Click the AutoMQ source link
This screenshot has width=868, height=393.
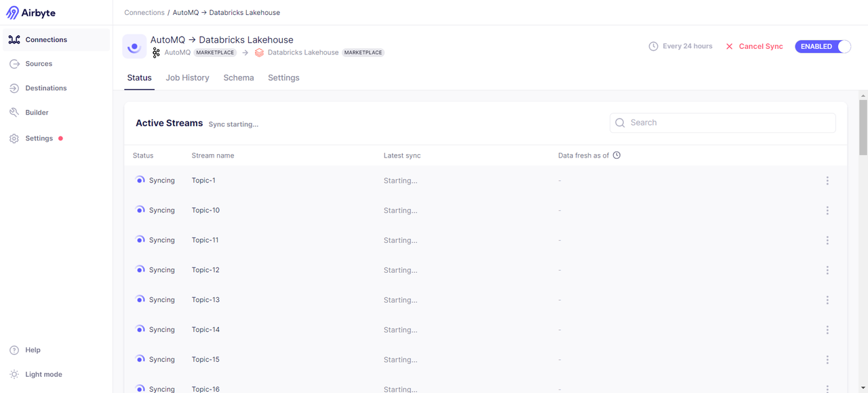tap(177, 52)
